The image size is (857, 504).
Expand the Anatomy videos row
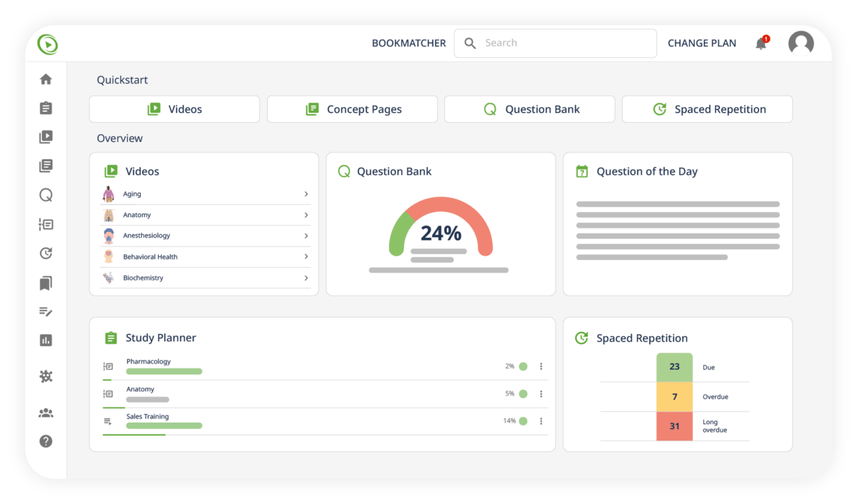click(306, 215)
